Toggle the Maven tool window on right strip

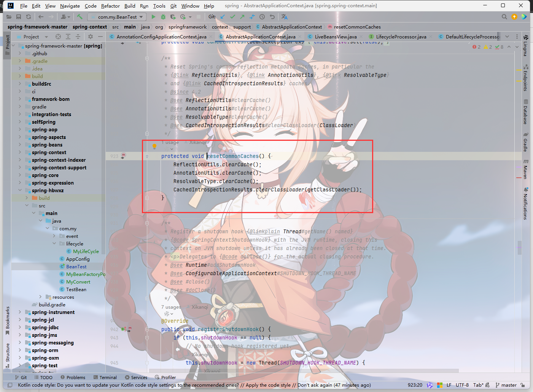coord(525,169)
